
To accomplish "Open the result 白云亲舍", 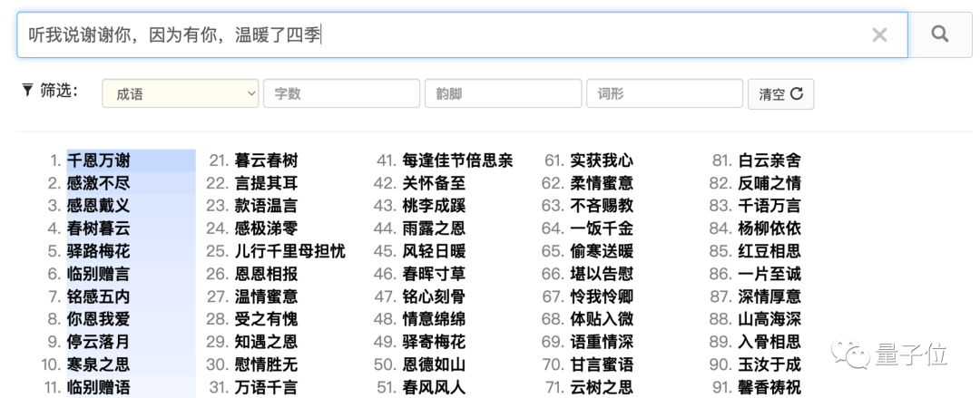I will click(769, 160).
